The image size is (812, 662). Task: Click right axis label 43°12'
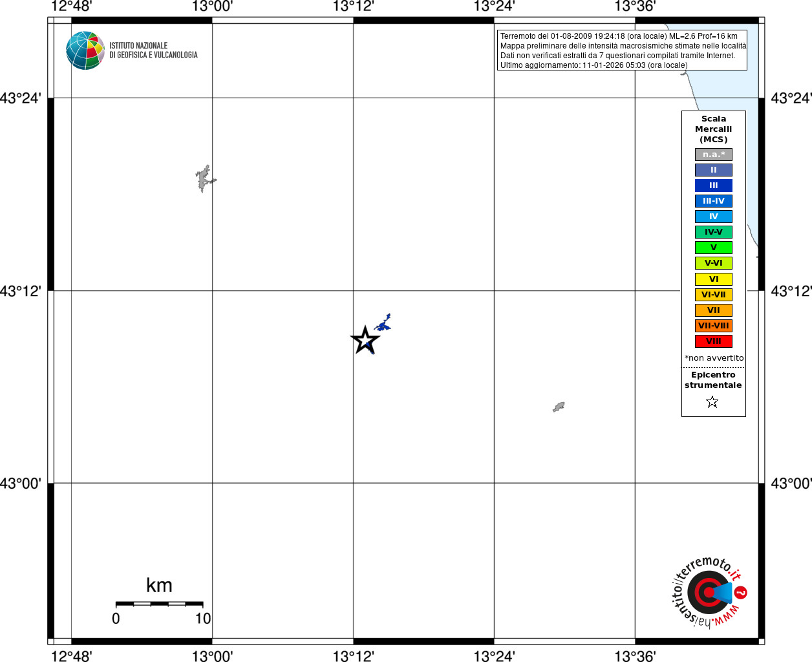[x=791, y=291]
